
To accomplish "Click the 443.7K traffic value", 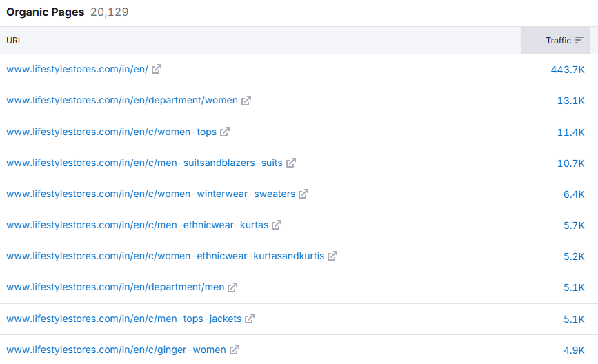I will coord(567,70).
